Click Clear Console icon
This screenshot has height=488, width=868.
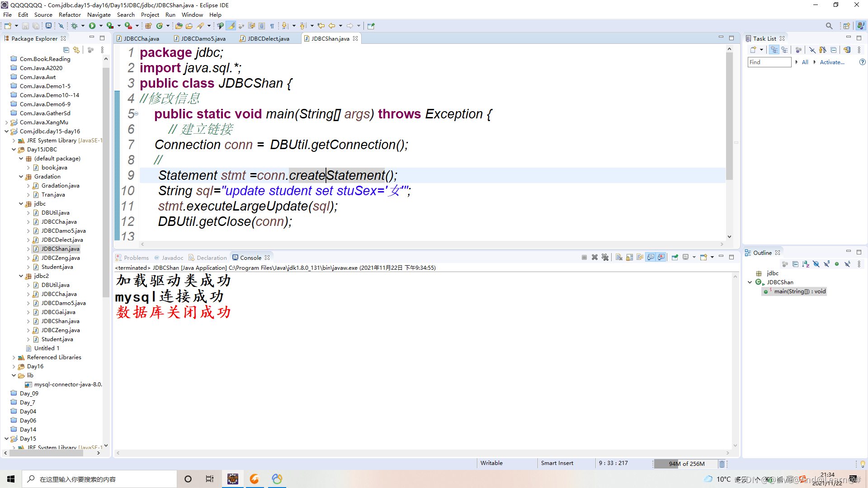click(x=619, y=257)
